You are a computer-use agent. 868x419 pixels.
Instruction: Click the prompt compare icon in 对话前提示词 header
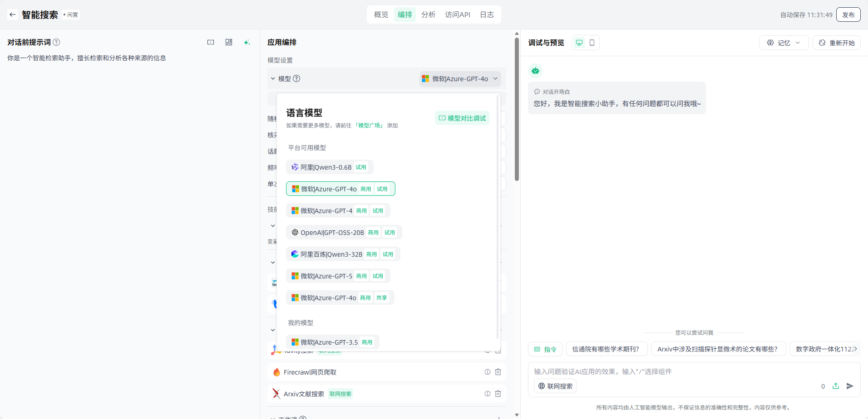[211, 42]
